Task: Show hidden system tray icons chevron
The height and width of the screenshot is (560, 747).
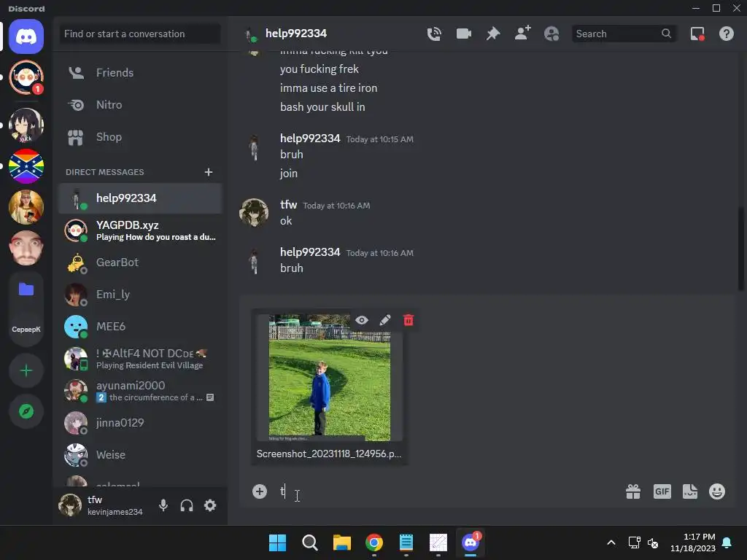Action: [x=611, y=542]
